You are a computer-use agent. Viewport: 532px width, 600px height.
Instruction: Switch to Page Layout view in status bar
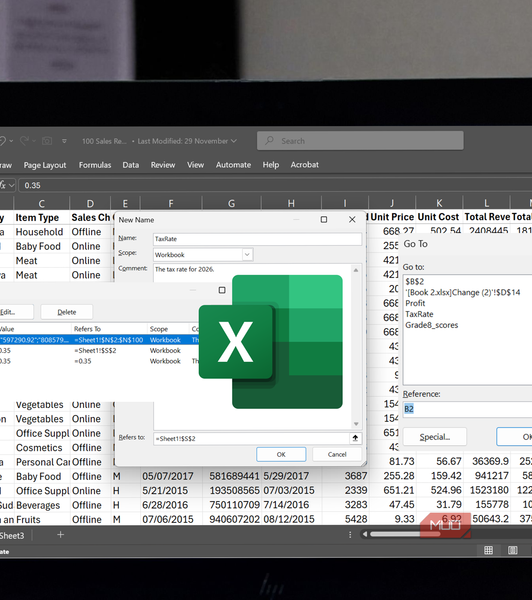[x=512, y=550]
